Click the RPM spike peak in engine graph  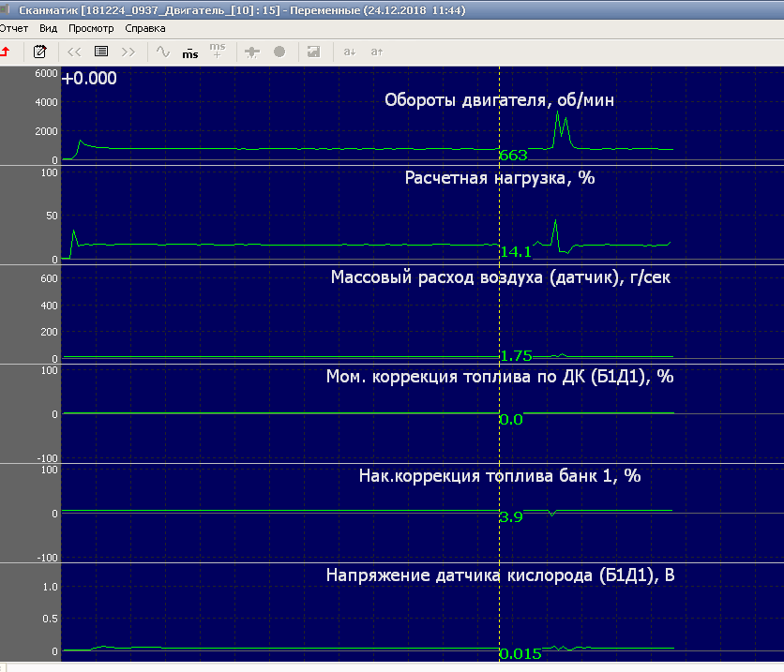[x=558, y=112]
